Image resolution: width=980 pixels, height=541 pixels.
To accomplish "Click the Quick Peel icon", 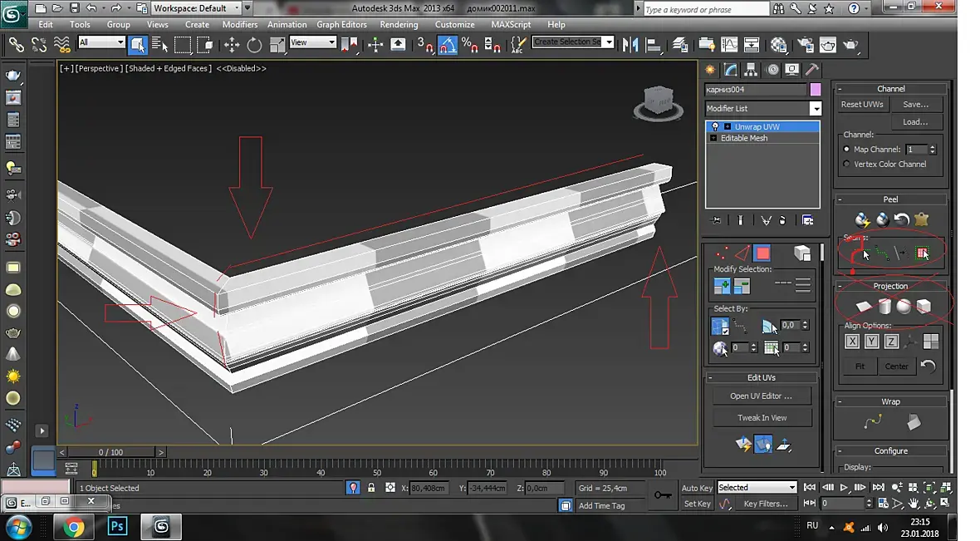I will 862,219.
